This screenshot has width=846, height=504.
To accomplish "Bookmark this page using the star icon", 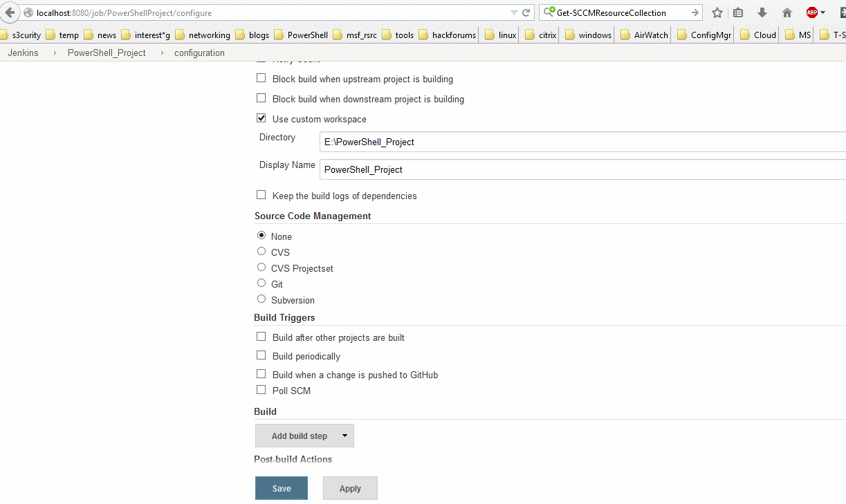I will point(717,12).
